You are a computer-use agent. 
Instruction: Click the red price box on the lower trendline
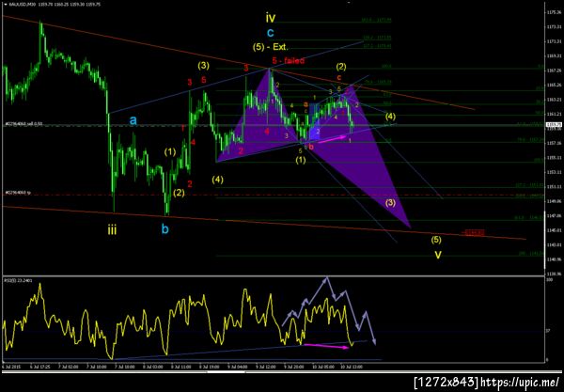pos(474,233)
